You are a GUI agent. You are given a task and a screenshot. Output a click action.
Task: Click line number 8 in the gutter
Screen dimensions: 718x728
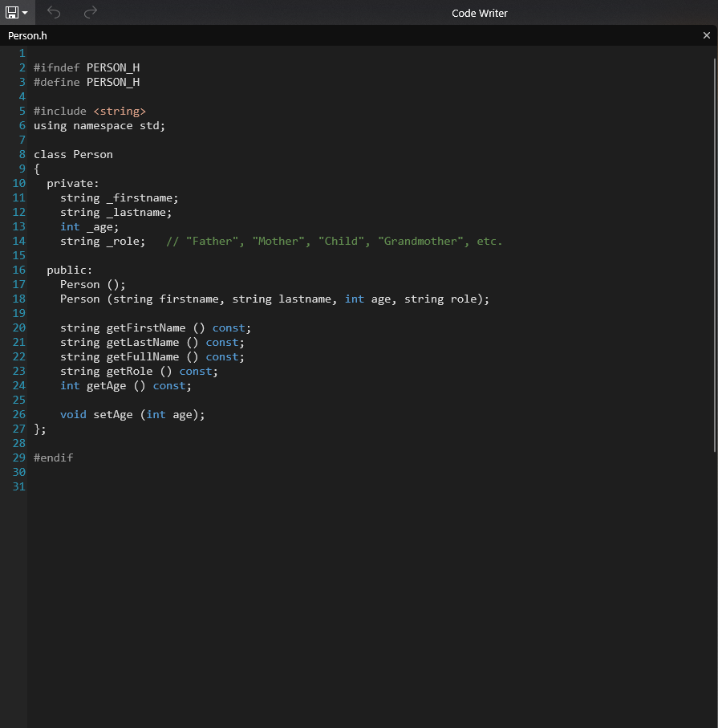pos(22,154)
